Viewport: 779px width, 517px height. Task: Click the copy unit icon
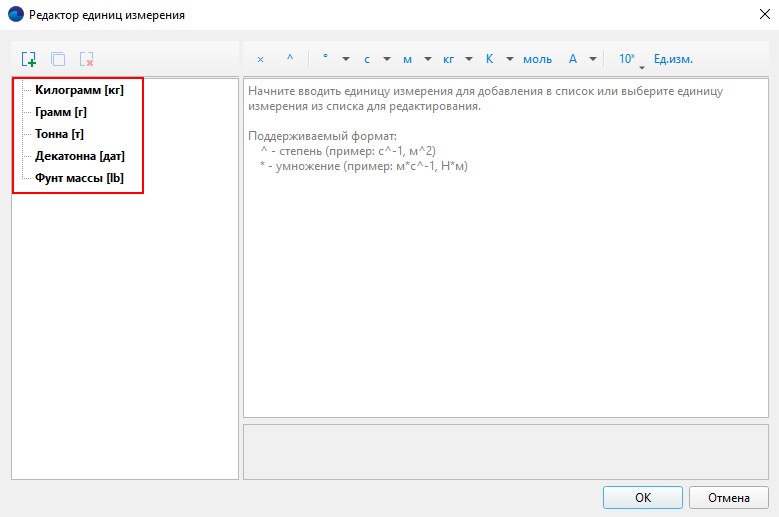point(57,59)
